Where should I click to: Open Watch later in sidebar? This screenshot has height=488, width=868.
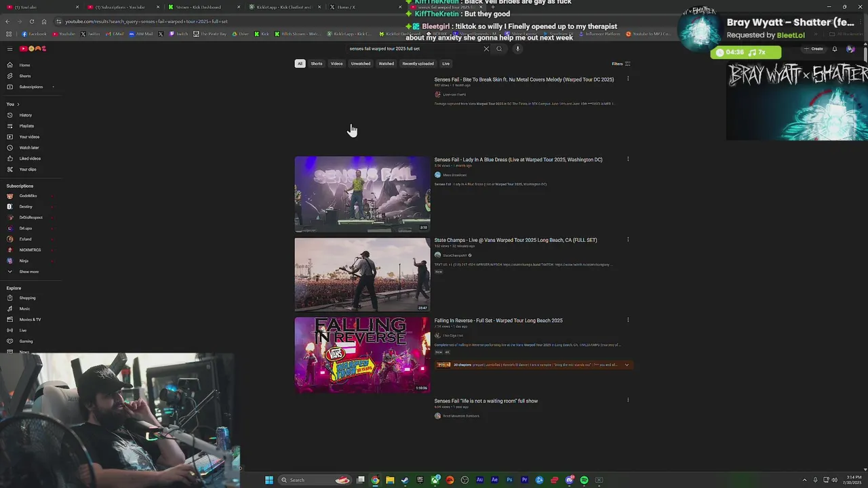tap(31, 148)
